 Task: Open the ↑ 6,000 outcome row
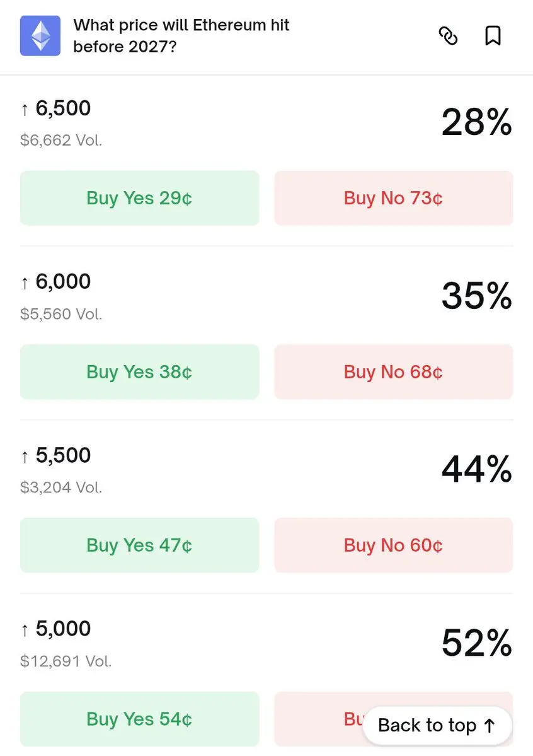[x=63, y=282]
